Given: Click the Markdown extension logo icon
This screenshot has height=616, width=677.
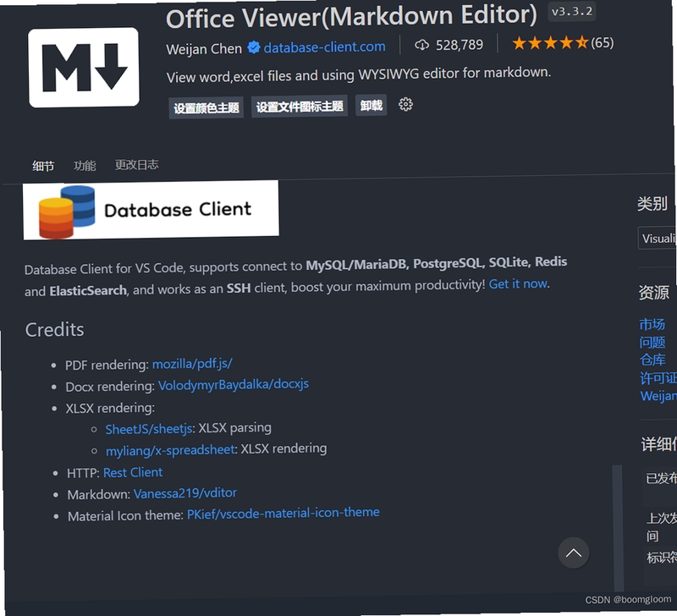Looking at the screenshot, I should 84,68.
